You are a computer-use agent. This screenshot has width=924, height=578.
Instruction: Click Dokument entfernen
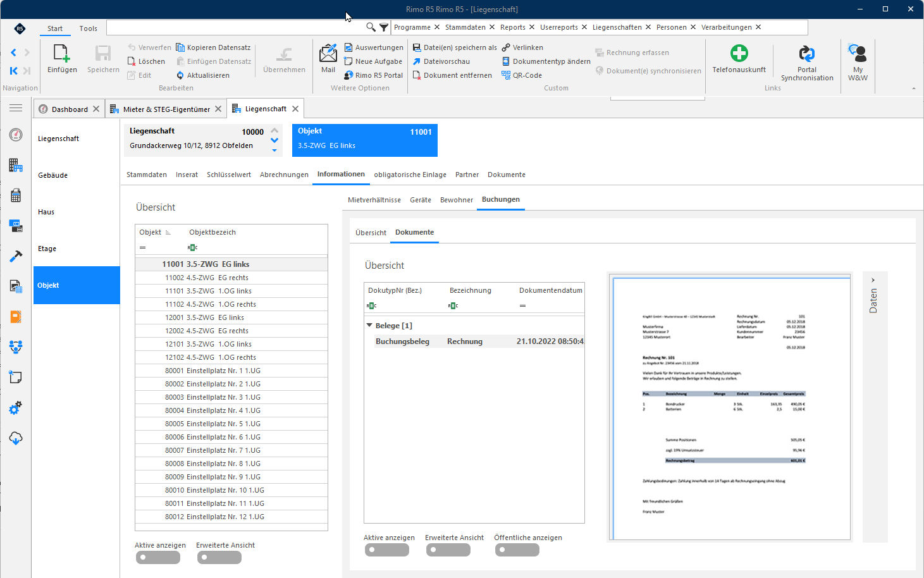coord(452,75)
